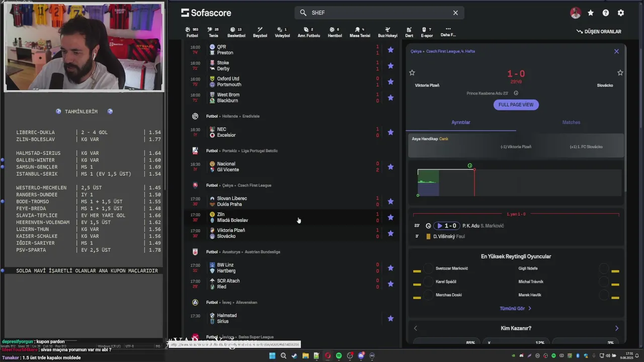Open Svetozar Marković player entry
Image resolution: width=644 pixels, height=362 pixels.
[452, 268]
